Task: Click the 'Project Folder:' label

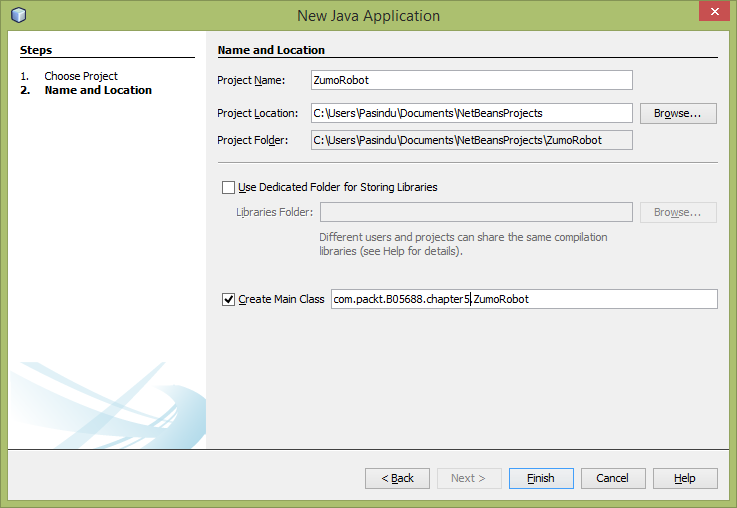Action: (x=252, y=140)
